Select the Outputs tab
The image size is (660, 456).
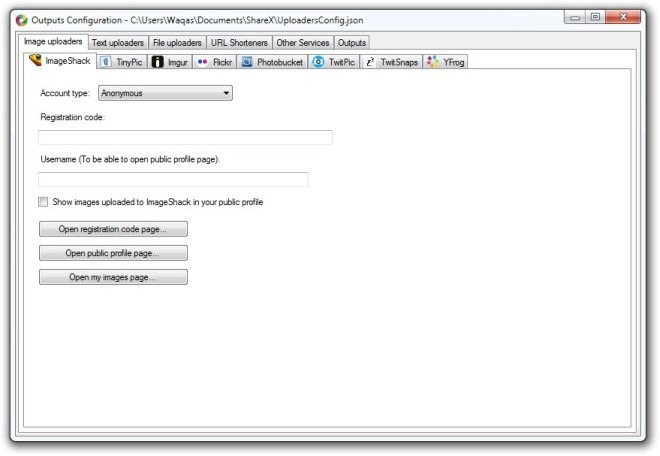pyautogui.click(x=352, y=43)
